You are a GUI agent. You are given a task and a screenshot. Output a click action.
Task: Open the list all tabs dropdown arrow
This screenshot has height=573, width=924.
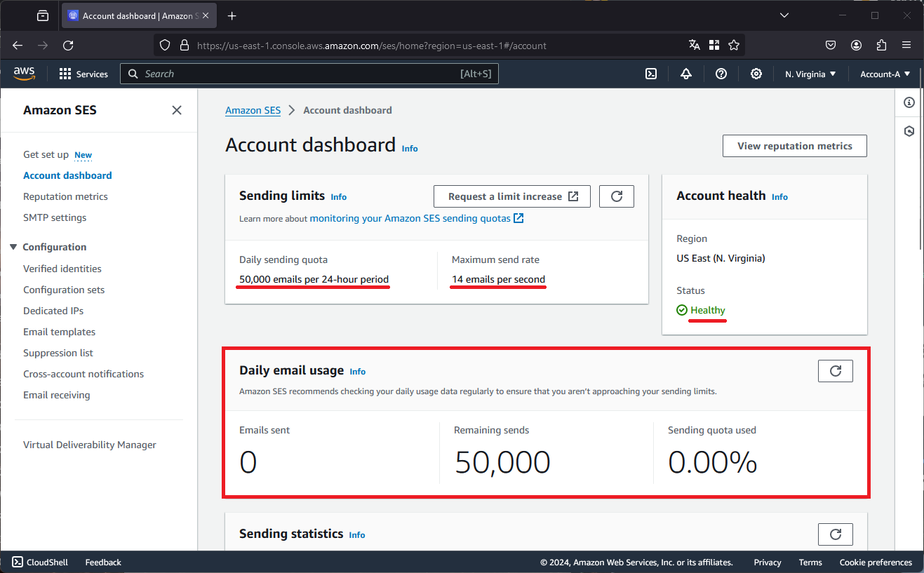(x=784, y=15)
